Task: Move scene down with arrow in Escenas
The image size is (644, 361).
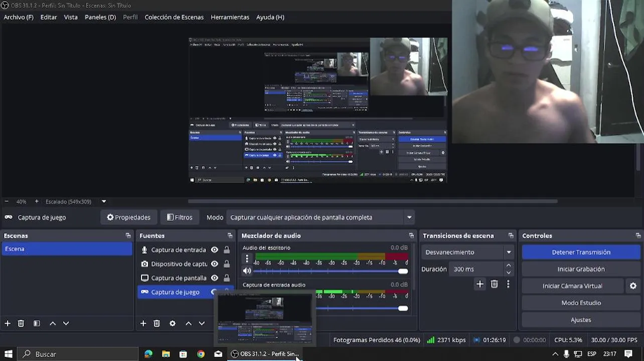Action: click(x=66, y=323)
